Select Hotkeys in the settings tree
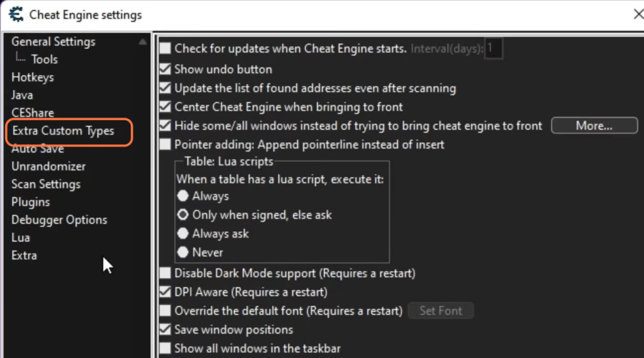Viewport: 644px width, 358px height. coord(33,77)
